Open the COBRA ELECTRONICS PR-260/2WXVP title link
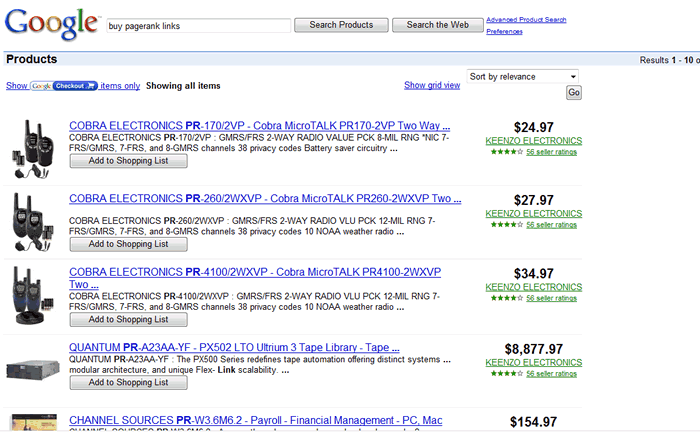Viewport: 700px width, 432px height. [265, 199]
